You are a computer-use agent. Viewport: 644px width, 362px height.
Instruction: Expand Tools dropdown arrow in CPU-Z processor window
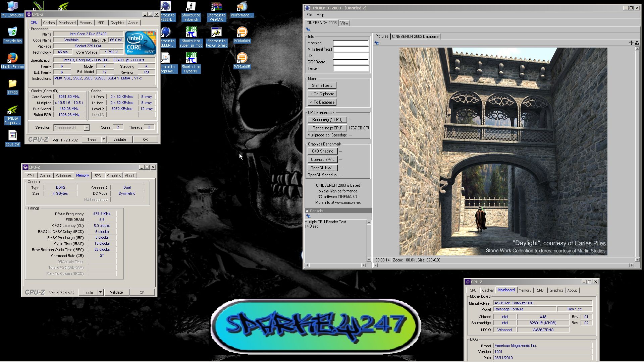pos(104,139)
